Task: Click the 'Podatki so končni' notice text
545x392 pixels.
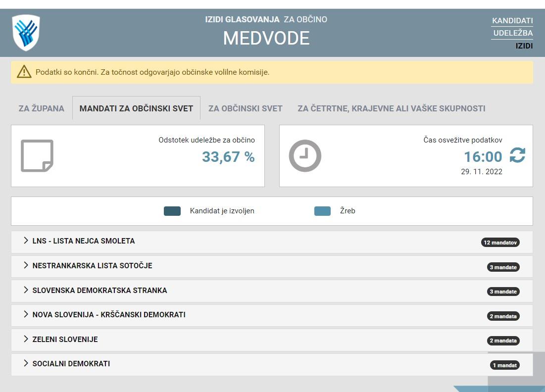Action: [152, 72]
